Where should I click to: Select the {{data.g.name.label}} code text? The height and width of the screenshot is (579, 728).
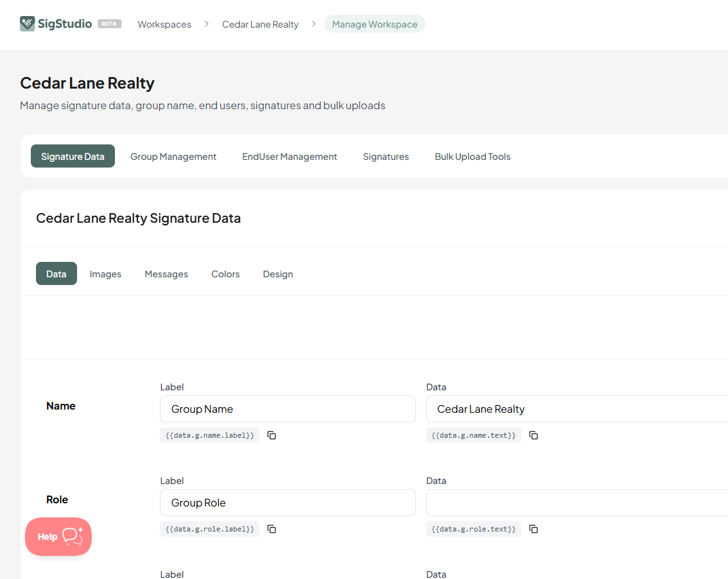(210, 435)
